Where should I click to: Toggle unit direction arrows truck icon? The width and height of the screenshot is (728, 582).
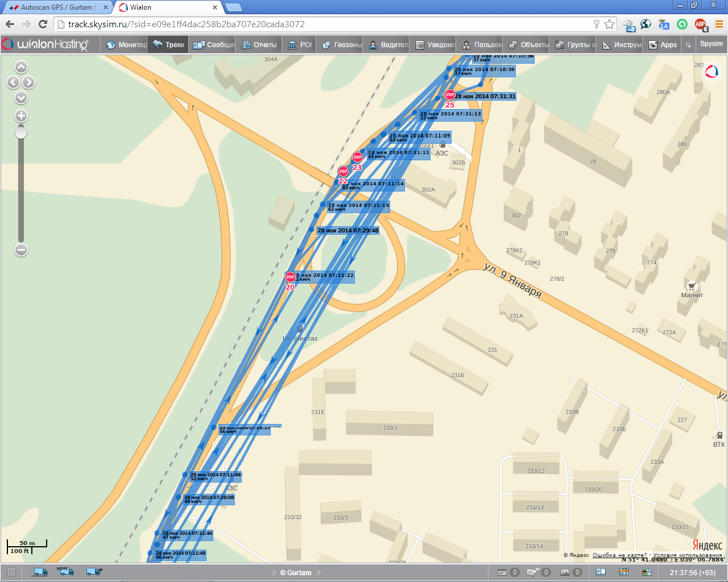[x=94, y=572]
